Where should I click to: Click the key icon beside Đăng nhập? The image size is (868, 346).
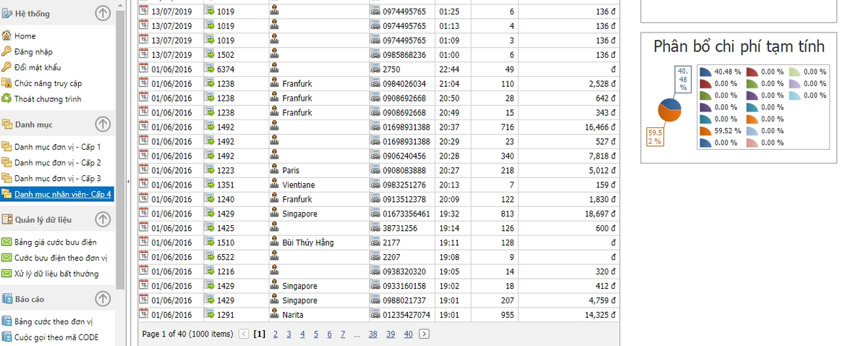coord(7,51)
